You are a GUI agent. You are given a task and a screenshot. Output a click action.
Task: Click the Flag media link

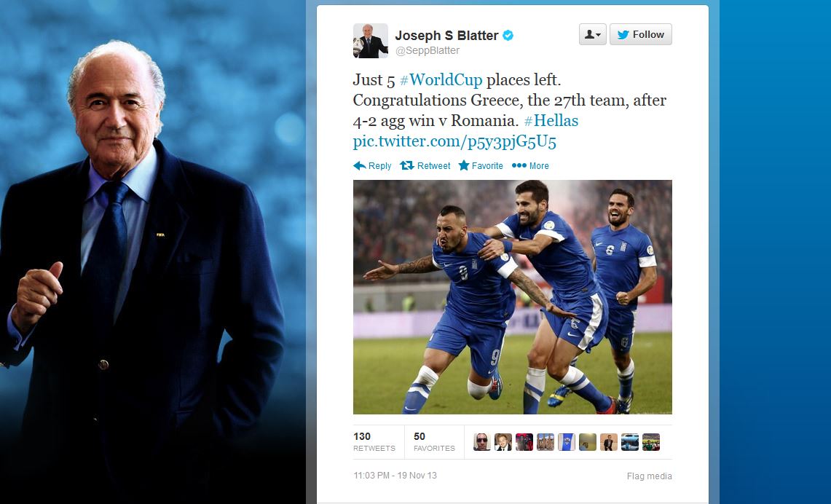(649, 476)
